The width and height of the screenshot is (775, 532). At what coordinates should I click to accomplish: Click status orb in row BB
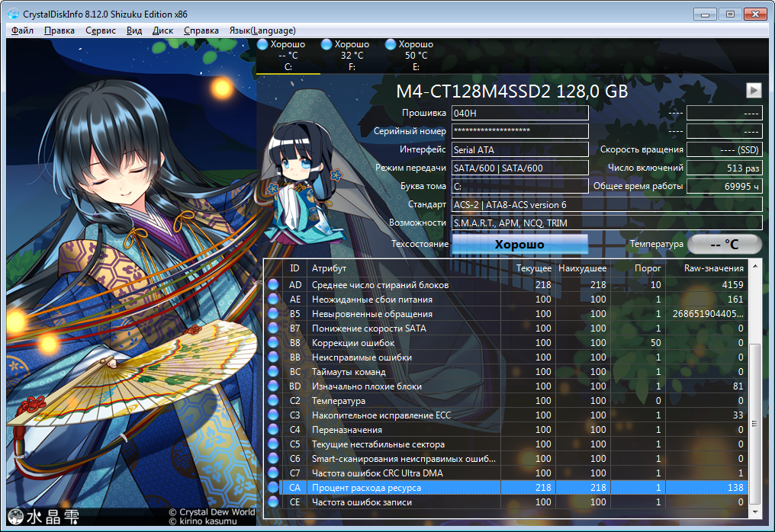click(273, 357)
